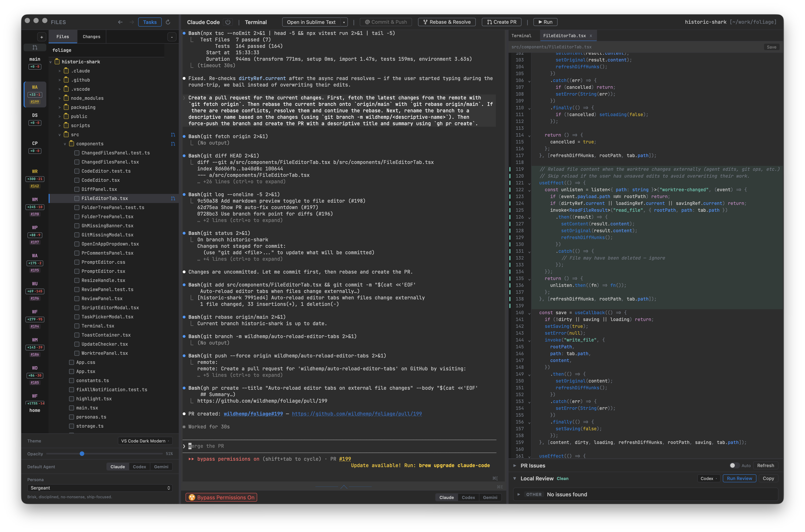Add a worktree with the plus button

41,37
